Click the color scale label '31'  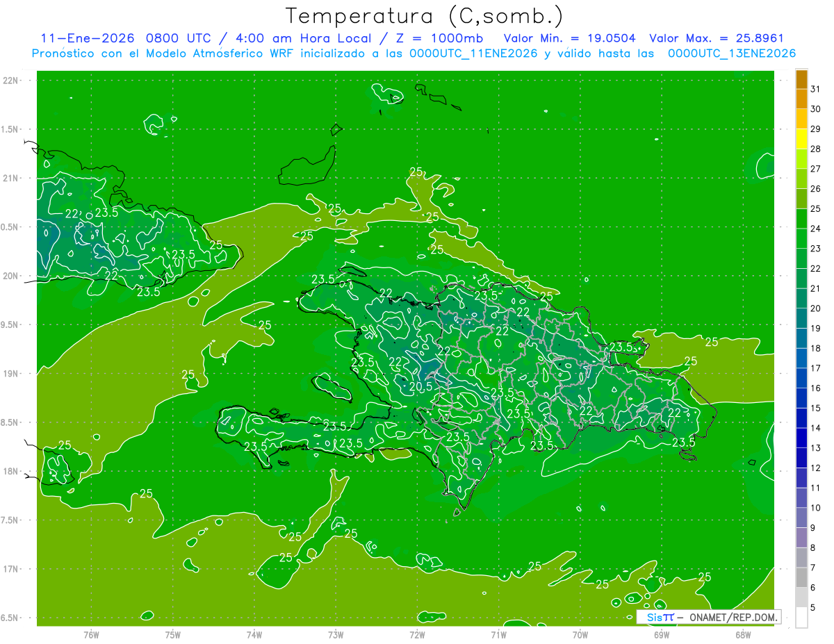(816, 89)
